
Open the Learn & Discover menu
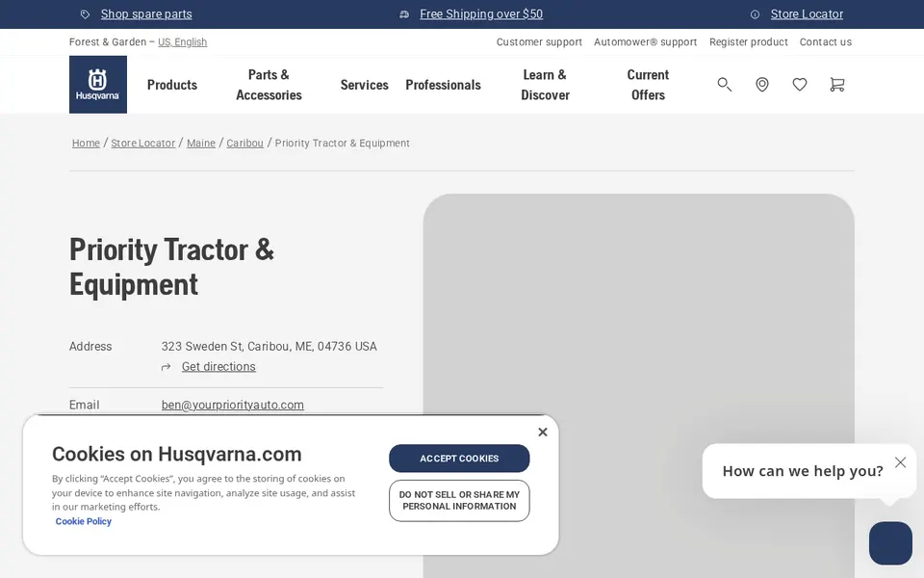pos(545,85)
